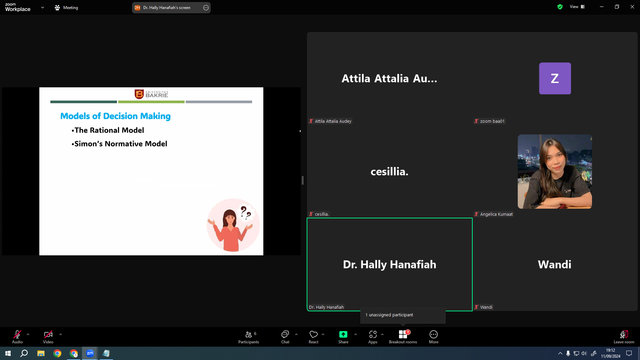Open the Chat panel
The height and width of the screenshot is (360, 640).
(x=285, y=337)
